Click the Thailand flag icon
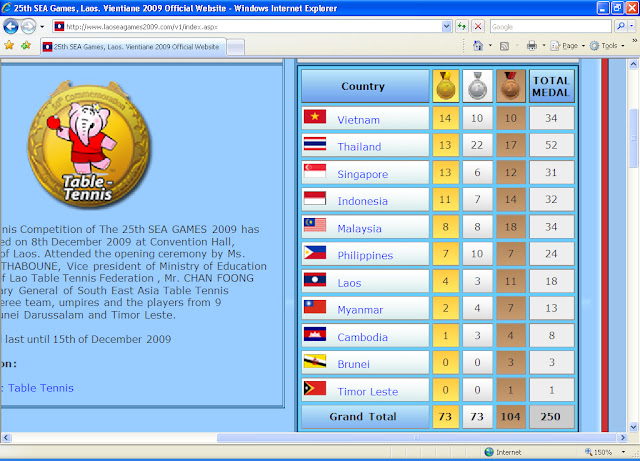The width and height of the screenshot is (640, 461). pos(315,144)
